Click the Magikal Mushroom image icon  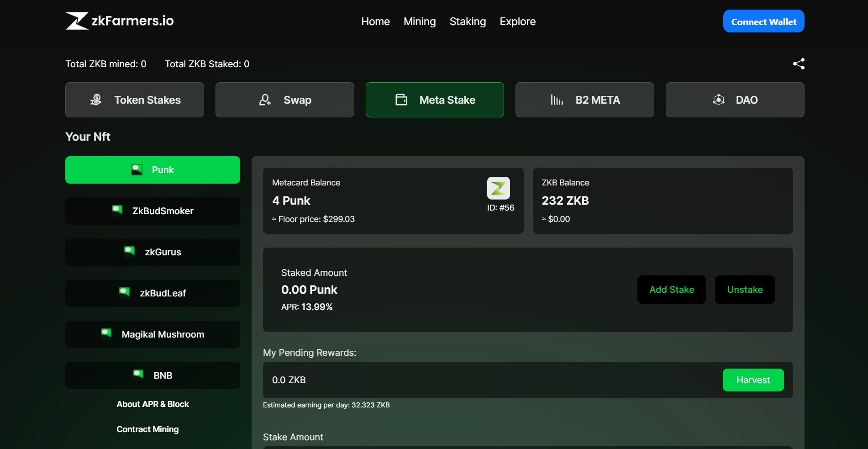pos(106,333)
